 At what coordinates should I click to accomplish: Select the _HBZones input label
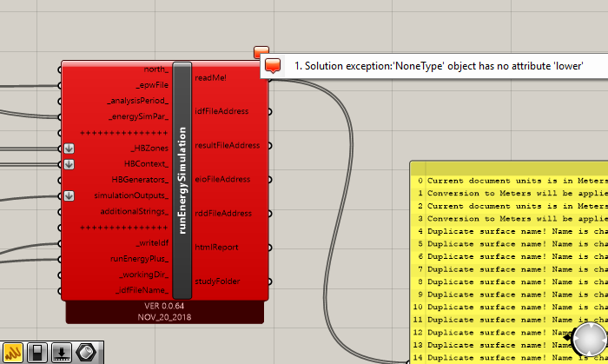[149, 148]
